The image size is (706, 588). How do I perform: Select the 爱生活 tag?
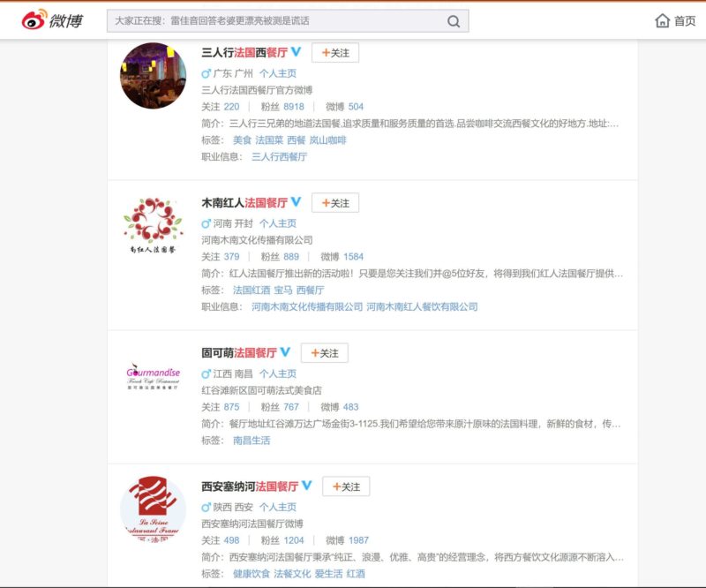(x=328, y=574)
